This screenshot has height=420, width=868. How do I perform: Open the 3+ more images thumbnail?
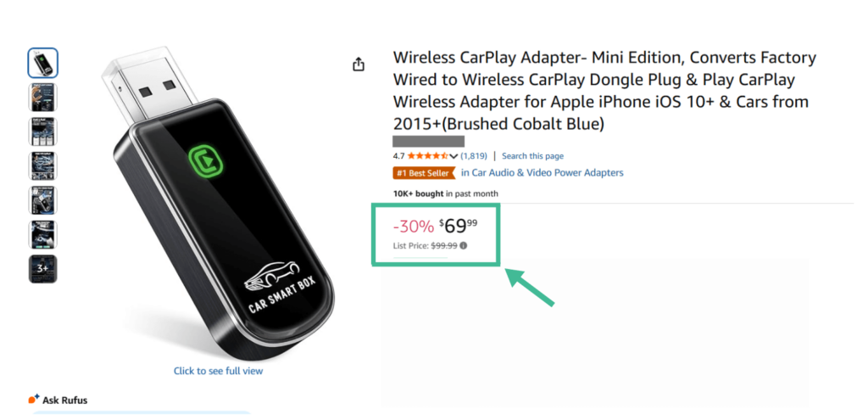click(x=42, y=269)
